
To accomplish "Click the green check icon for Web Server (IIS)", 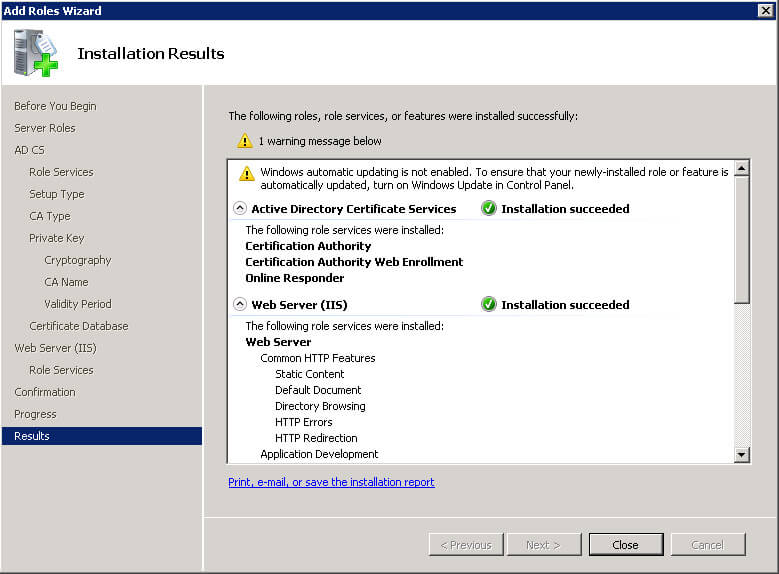I will [489, 304].
